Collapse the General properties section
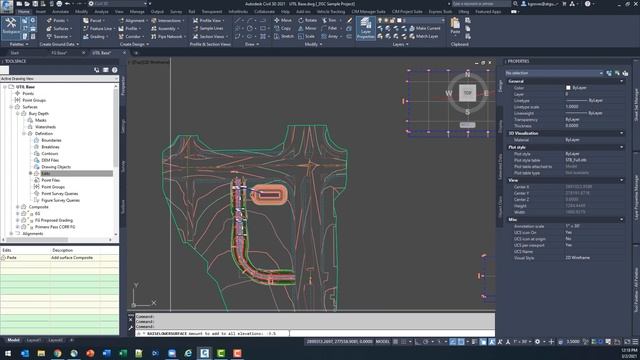This screenshot has width=640, height=360. pos(621,81)
